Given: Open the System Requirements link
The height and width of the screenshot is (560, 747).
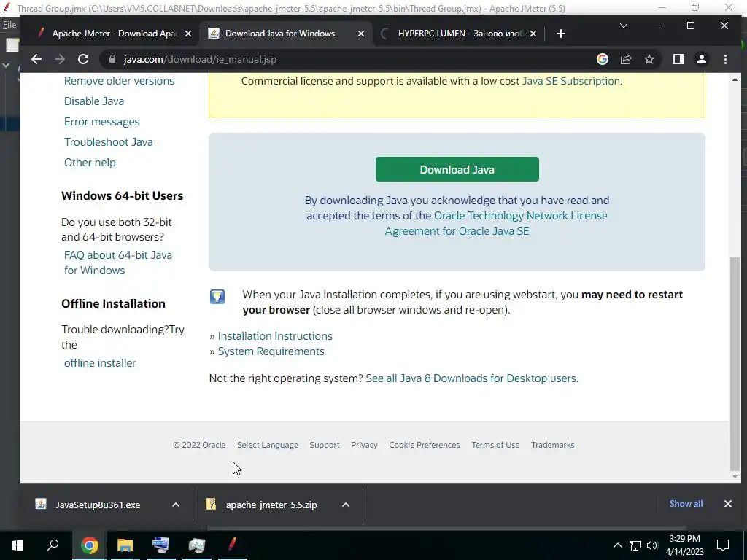Looking at the screenshot, I should point(271,351).
